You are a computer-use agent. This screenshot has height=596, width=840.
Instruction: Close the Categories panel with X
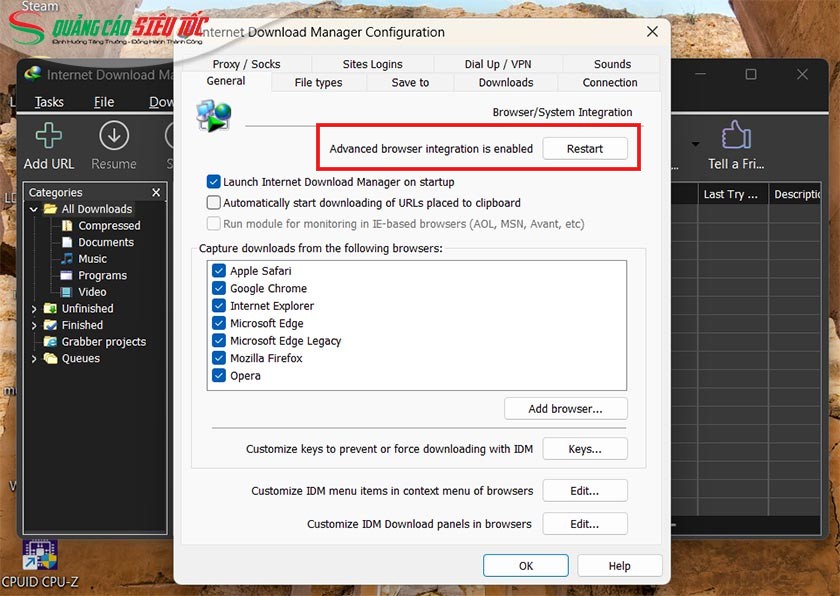tap(156, 193)
